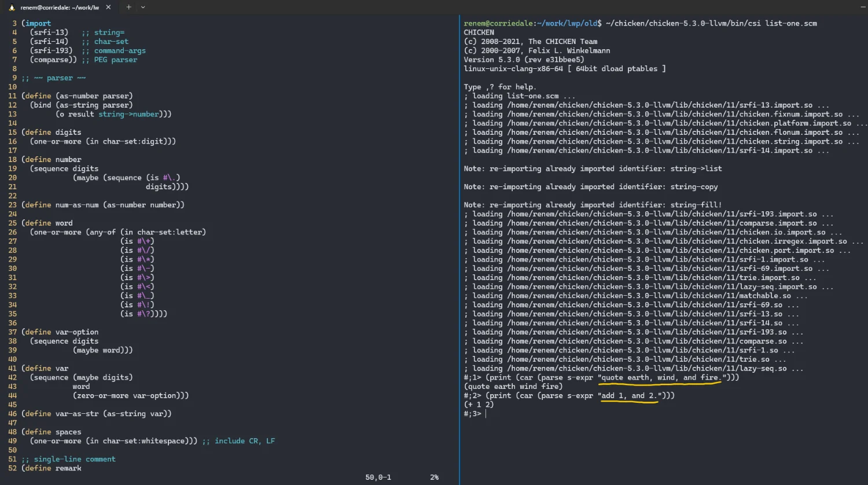This screenshot has width=868, height=485.
Task: Click "(define number" on line 18
Action: point(52,160)
